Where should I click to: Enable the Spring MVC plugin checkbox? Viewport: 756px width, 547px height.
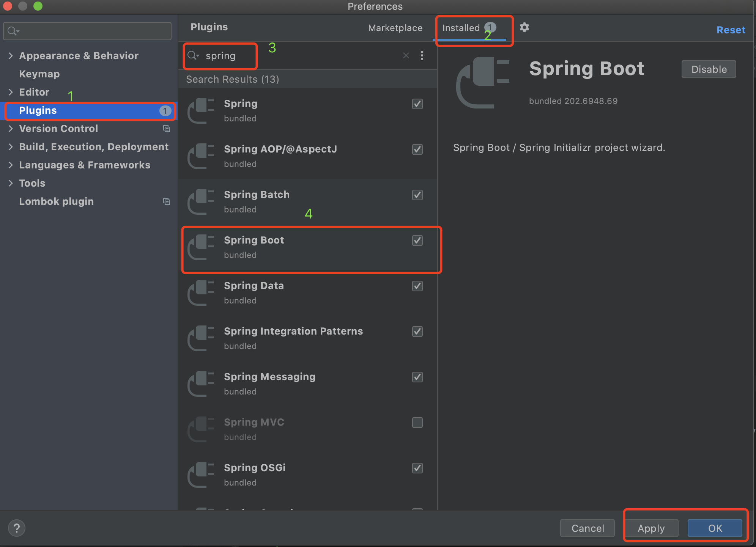[417, 423]
